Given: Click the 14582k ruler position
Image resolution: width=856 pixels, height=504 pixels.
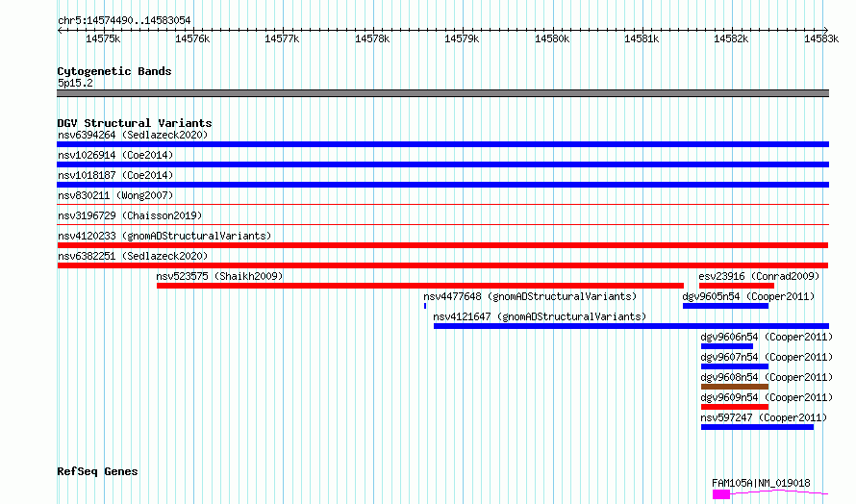Looking at the screenshot, I should [x=731, y=38].
